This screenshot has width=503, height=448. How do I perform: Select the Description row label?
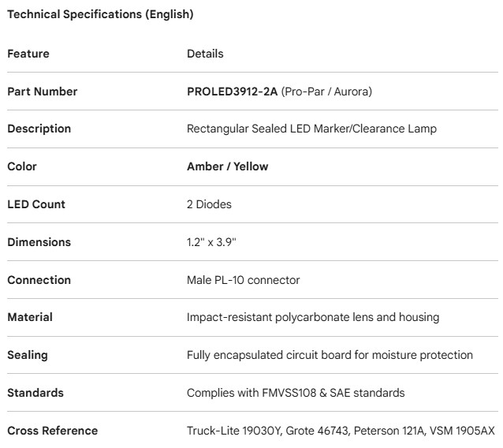tap(39, 129)
